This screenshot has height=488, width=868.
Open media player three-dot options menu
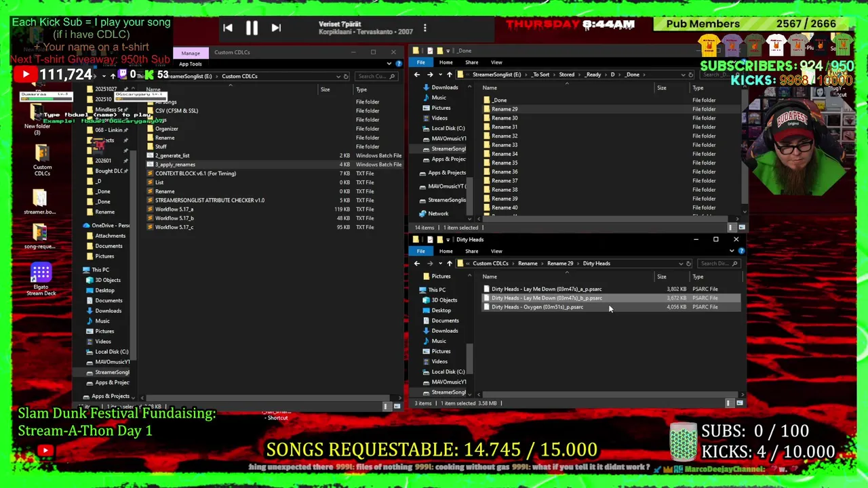click(x=425, y=28)
